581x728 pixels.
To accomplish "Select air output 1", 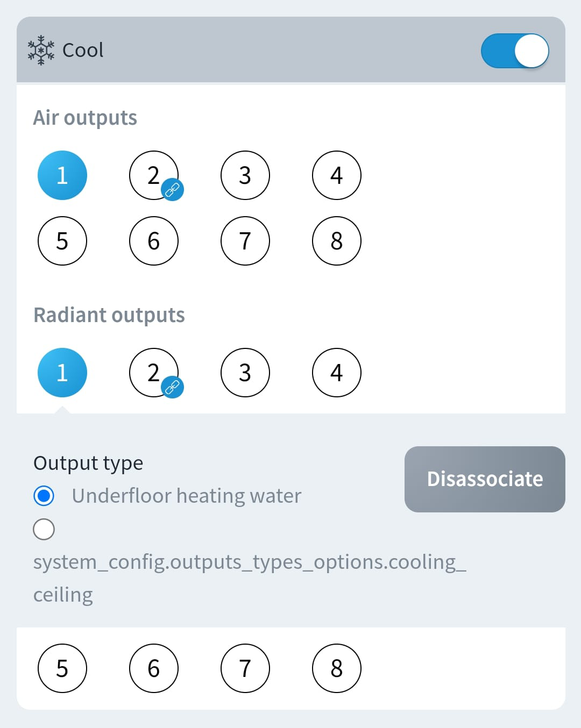I will 62,175.
